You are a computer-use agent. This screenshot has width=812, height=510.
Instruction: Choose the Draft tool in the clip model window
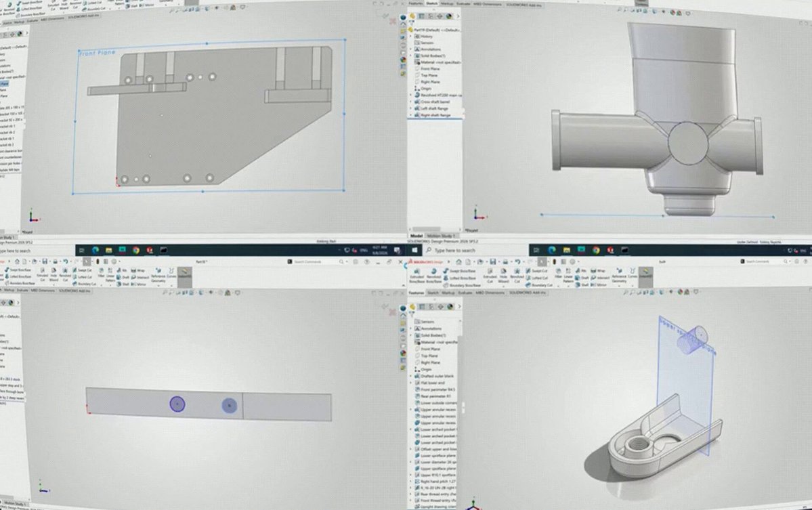pyautogui.click(x=582, y=278)
